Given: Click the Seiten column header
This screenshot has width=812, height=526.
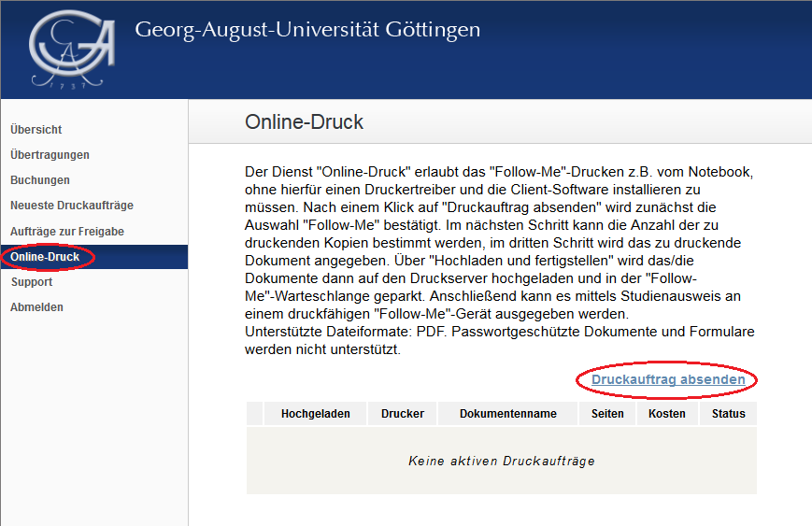Looking at the screenshot, I should pyautogui.click(x=607, y=414).
